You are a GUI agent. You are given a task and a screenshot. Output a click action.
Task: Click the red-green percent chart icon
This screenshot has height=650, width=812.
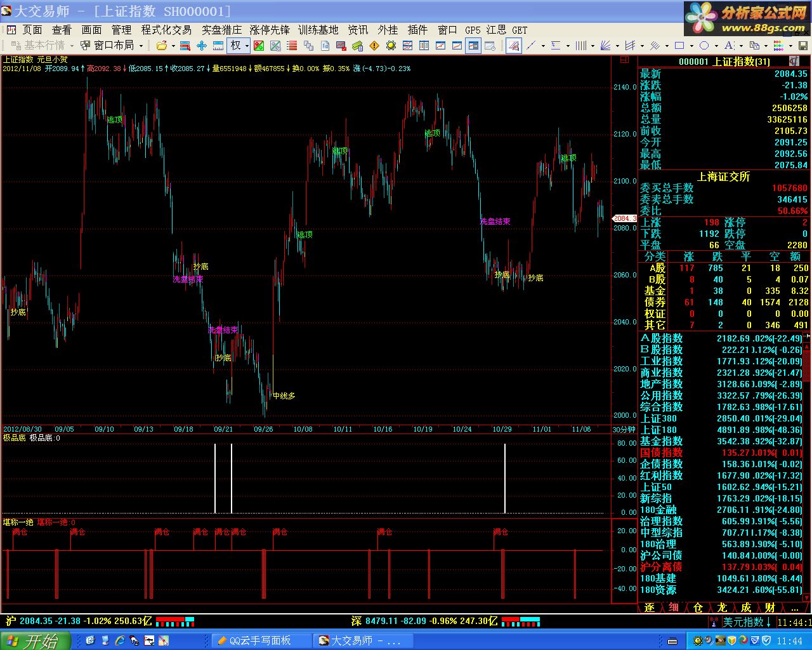(259, 46)
